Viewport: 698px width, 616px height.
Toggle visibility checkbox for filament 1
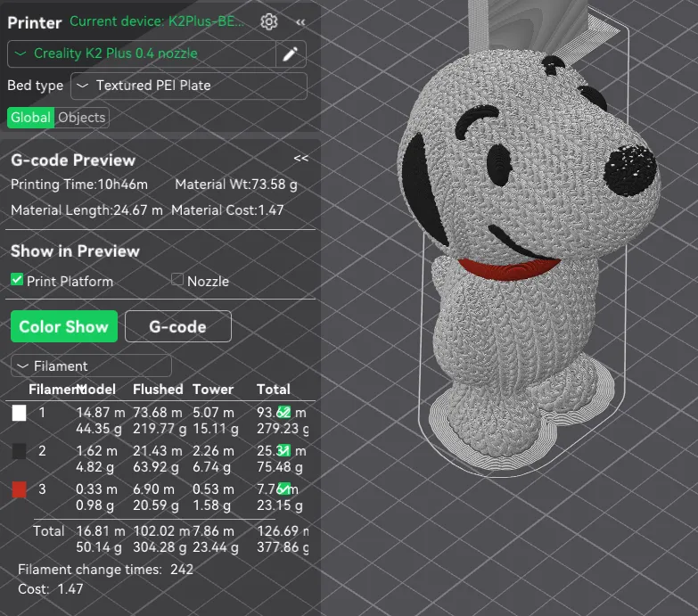[284, 412]
